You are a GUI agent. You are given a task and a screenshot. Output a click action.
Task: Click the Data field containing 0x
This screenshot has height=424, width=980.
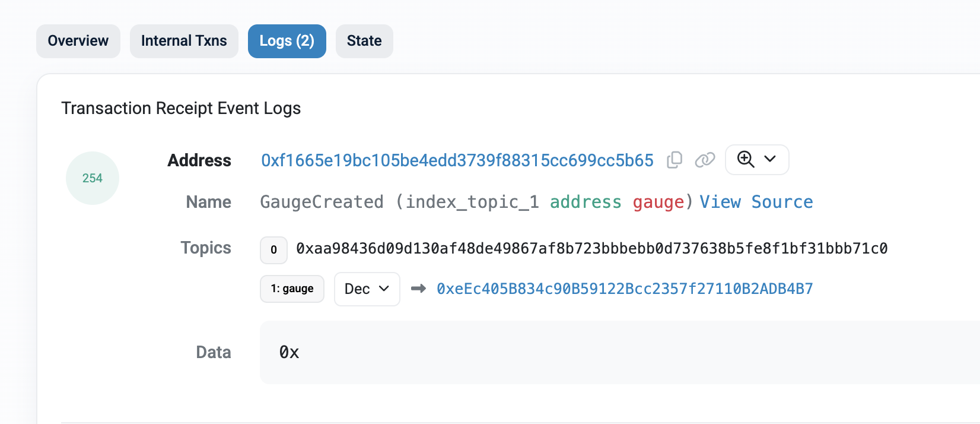click(x=620, y=352)
